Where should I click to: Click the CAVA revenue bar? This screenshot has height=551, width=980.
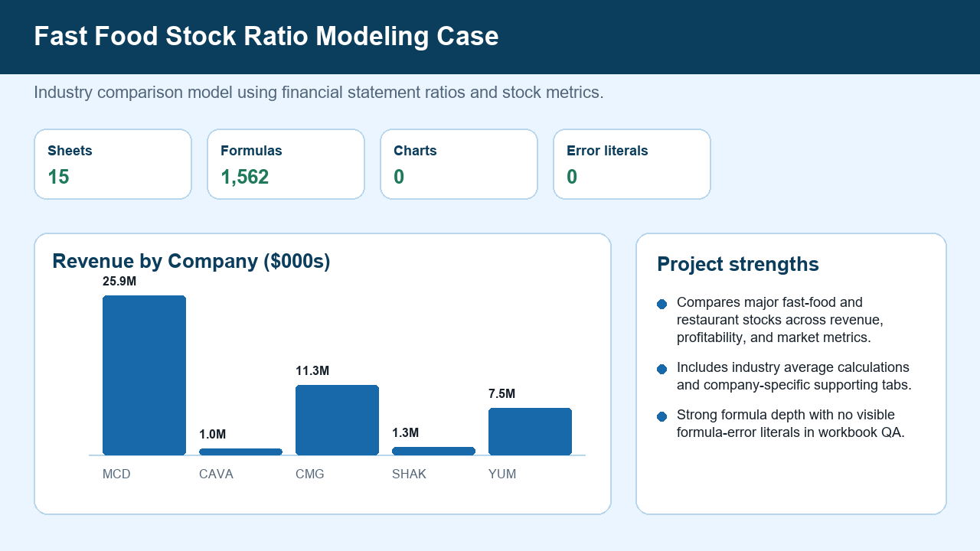[x=240, y=452]
